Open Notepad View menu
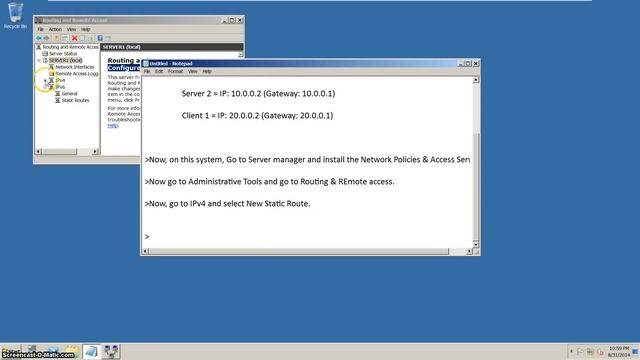This screenshot has height=360, width=640. [193, 71]
